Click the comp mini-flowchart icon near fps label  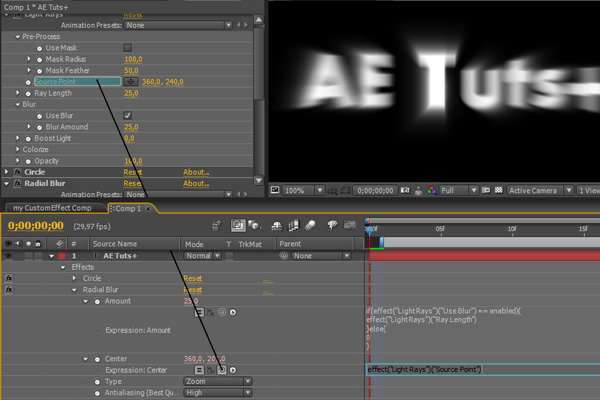(x=217, y=225)
